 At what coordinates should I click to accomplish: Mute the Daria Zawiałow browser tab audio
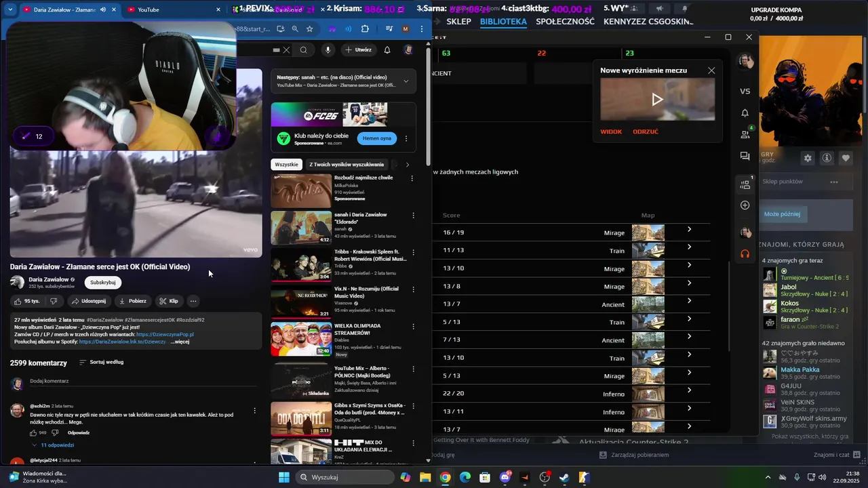click(x=103, y=9)
